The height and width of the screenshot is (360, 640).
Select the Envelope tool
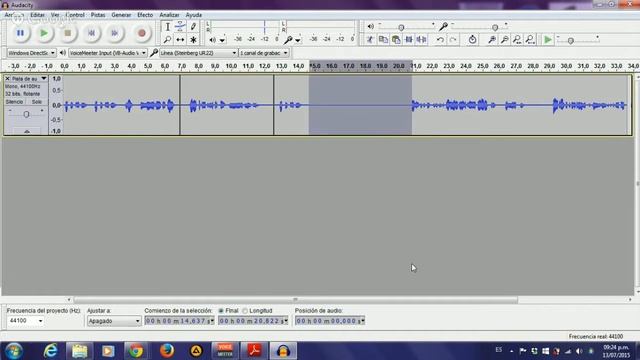tap(180, 27)
